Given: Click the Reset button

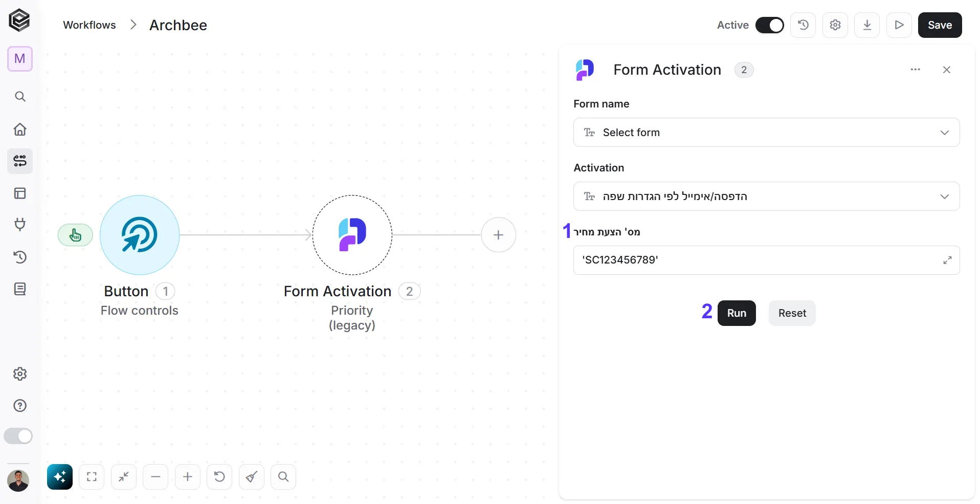Looking at the screenshot, I should 792,313.
